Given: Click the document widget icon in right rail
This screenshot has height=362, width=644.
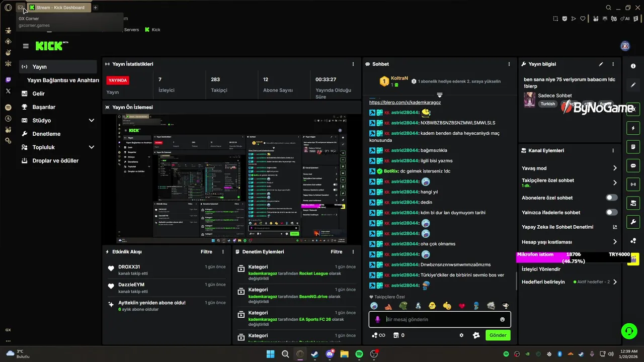Looking at the screenshot, I should 633,147.
